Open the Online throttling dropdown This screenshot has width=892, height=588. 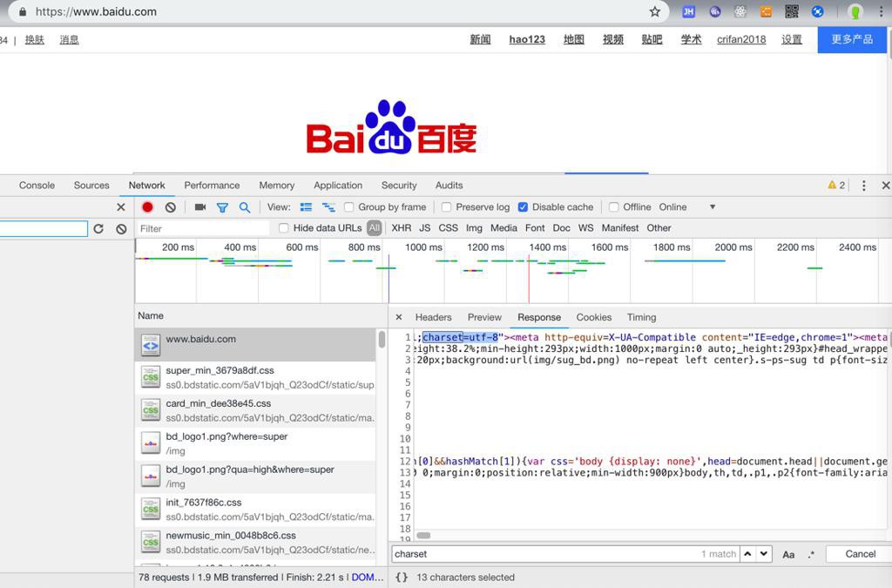click(x=688, y=207)
